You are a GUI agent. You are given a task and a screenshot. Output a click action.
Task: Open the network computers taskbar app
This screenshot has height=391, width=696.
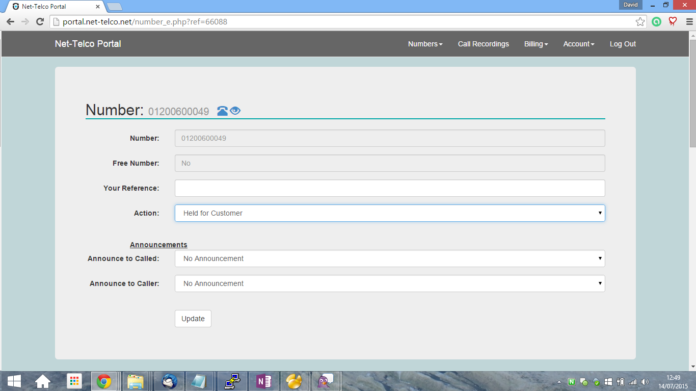pyautogui.click(x=232, y=381)
